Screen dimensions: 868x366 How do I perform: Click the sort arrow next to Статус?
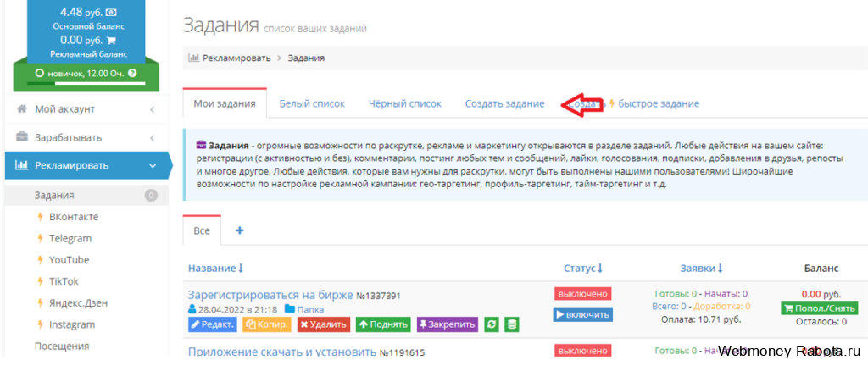tap(600, 268)
